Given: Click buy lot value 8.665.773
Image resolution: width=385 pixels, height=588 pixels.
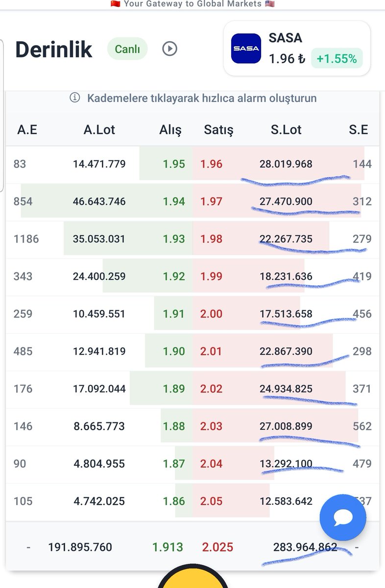Looking at the screenshot, I should click(x=99, y=426).
